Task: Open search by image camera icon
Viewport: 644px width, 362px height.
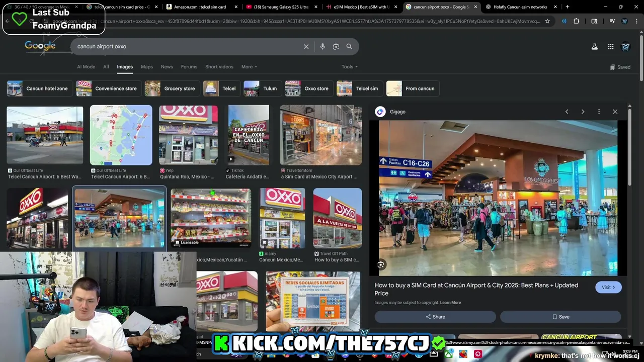Action: click(x=336, y=46)
